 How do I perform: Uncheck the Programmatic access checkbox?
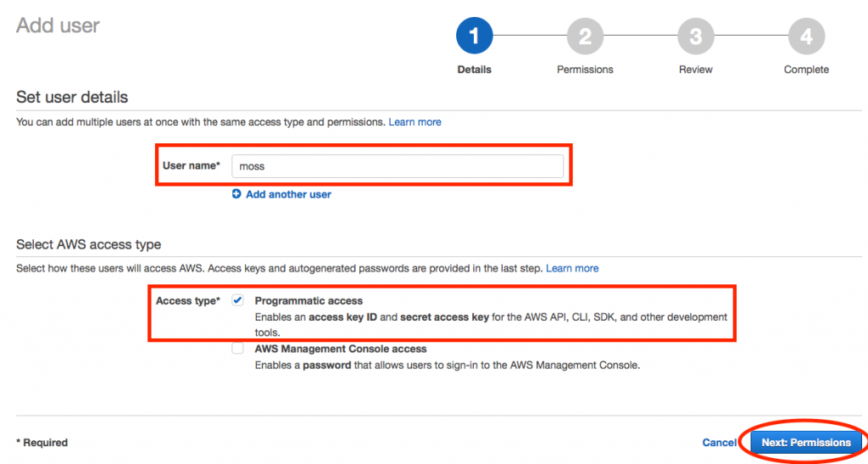click(237, 300)
